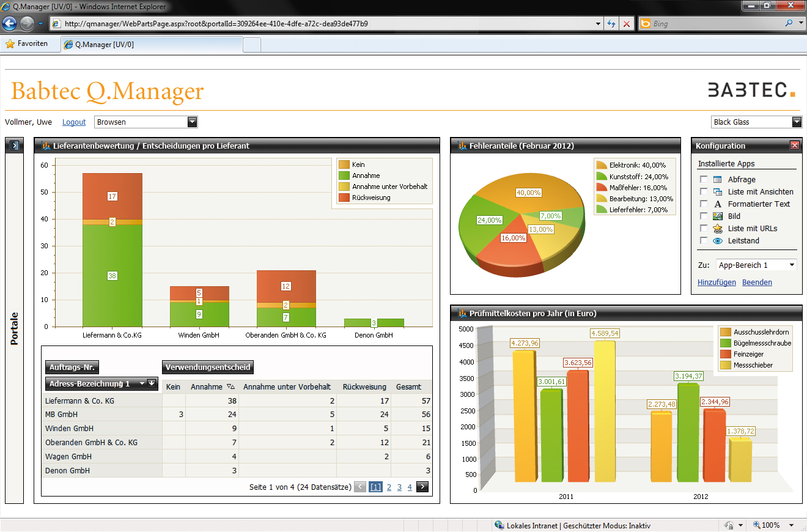This screenshot has width=807, height=532.
Task: Click the Leitstand eye icon
Action: click(718, 241)
